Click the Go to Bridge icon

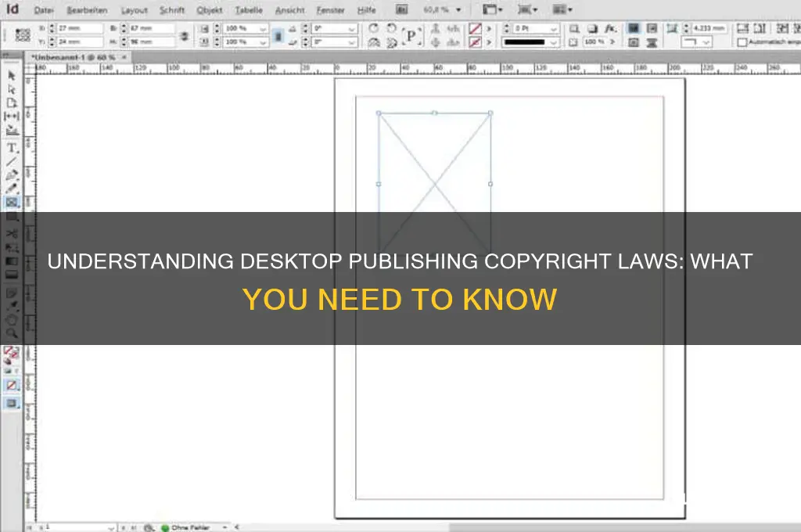point(402,9)
